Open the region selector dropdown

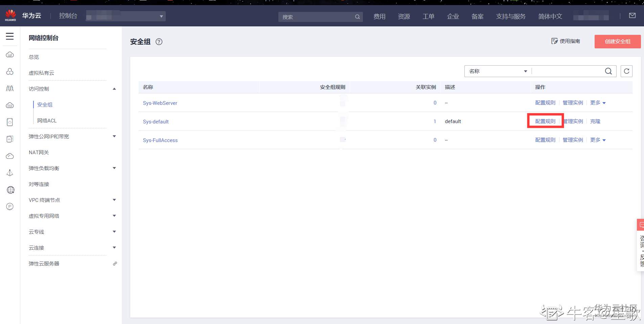point(126,16)
